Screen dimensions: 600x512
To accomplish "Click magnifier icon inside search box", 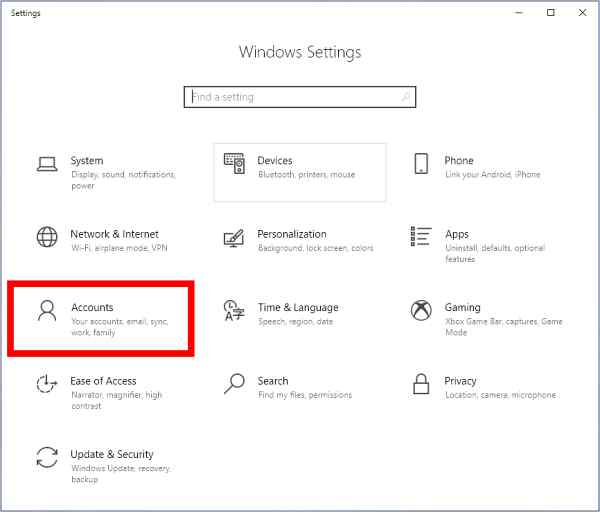I will coord(405,97).
